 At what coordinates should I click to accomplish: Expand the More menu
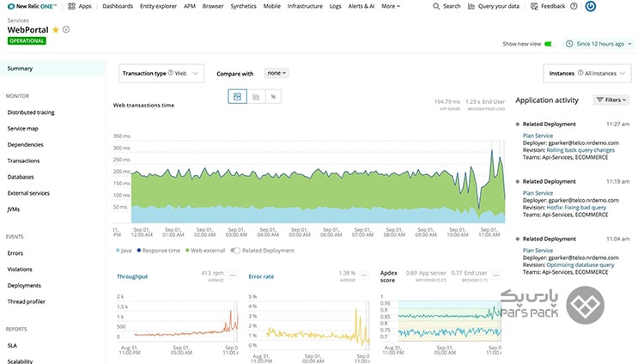tap(391, 6)
